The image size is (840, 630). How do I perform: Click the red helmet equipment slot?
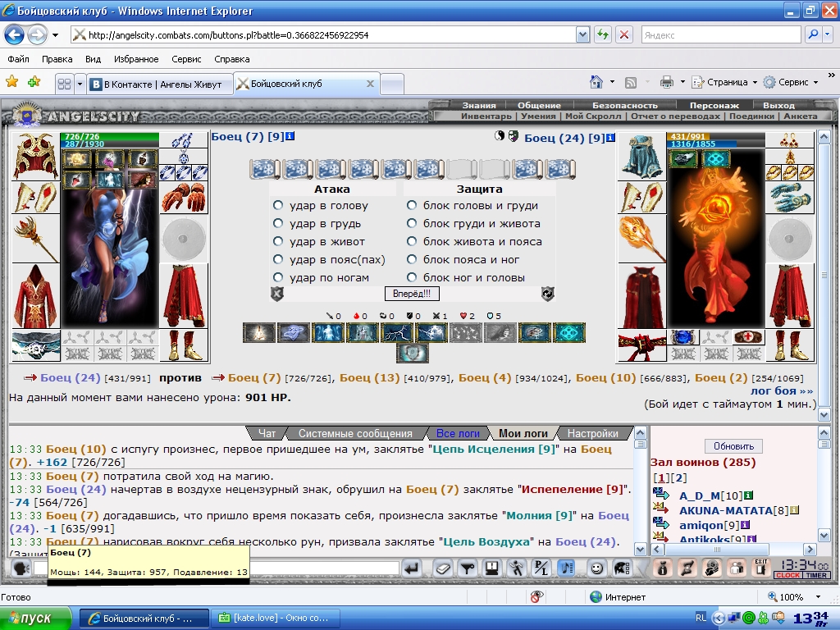point(35,156)
